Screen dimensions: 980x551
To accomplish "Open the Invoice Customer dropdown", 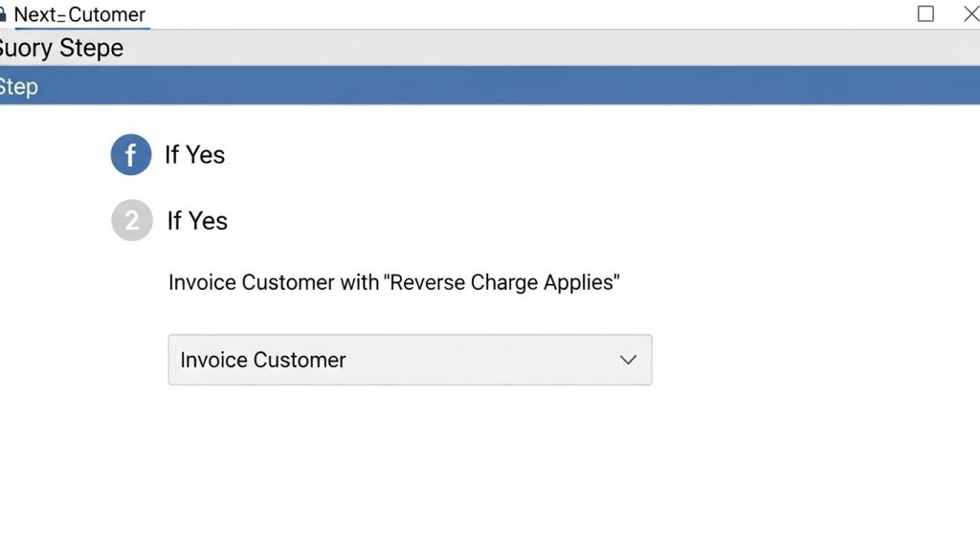I will tap(410, 360).
